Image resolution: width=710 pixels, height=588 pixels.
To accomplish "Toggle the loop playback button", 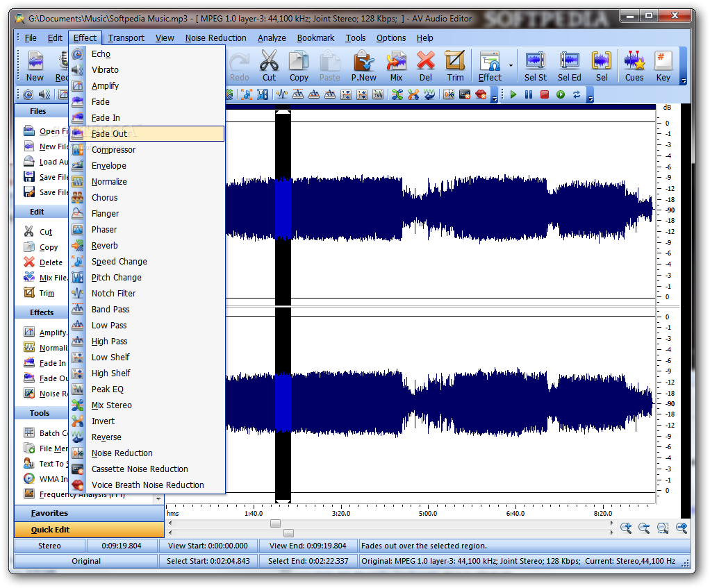I will point(577,94).
